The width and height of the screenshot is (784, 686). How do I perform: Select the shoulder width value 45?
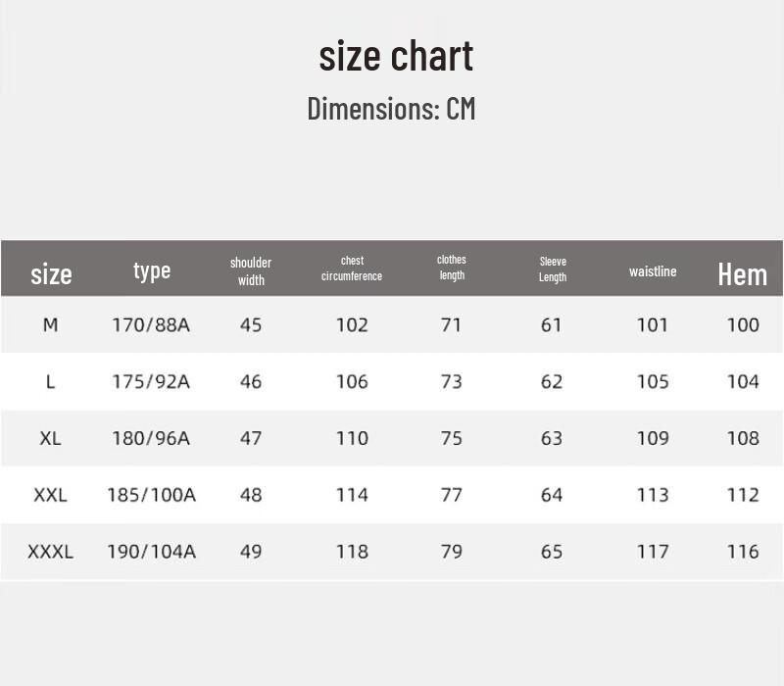(x=251, y=325)
